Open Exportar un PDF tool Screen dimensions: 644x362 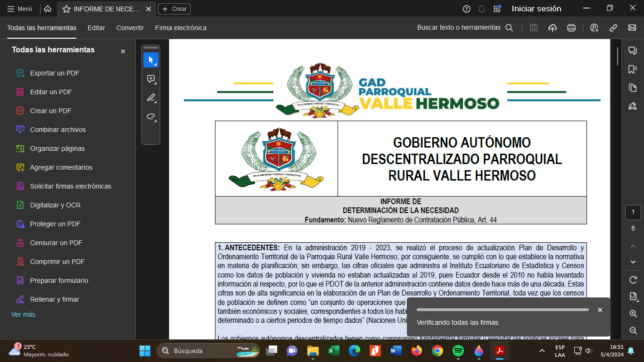[55, 73]
